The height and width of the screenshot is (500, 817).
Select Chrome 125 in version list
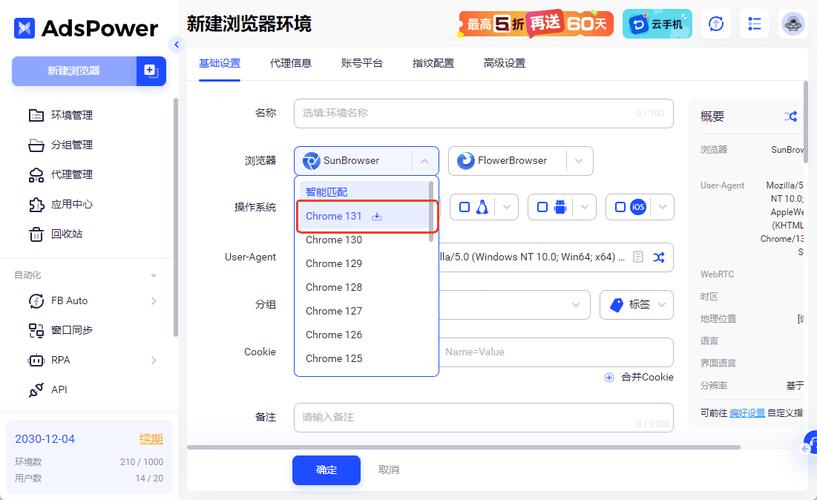(x=362, y=358)
